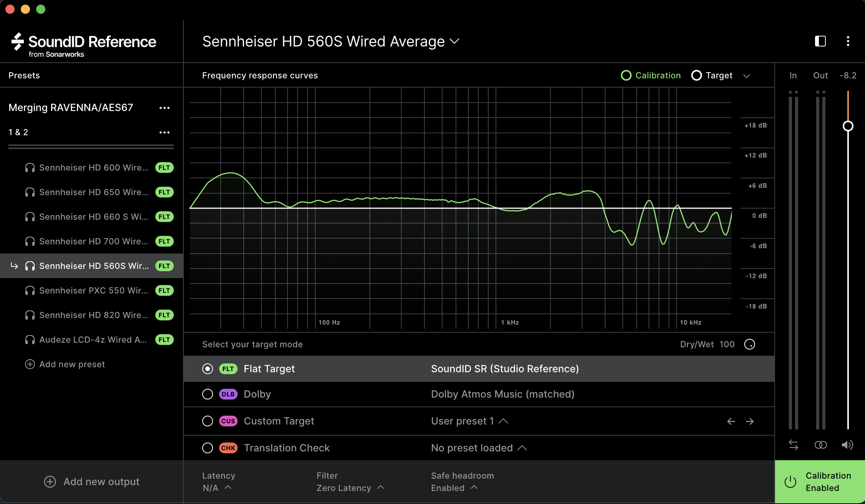Select the Sennheiser HD 650 preset
The width and height of the screenshot is (865, 504).
click(93, 192)
